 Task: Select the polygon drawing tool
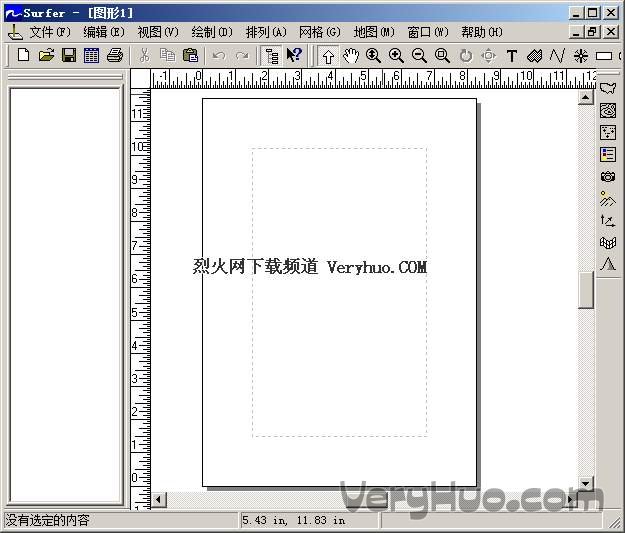(534, 56)
